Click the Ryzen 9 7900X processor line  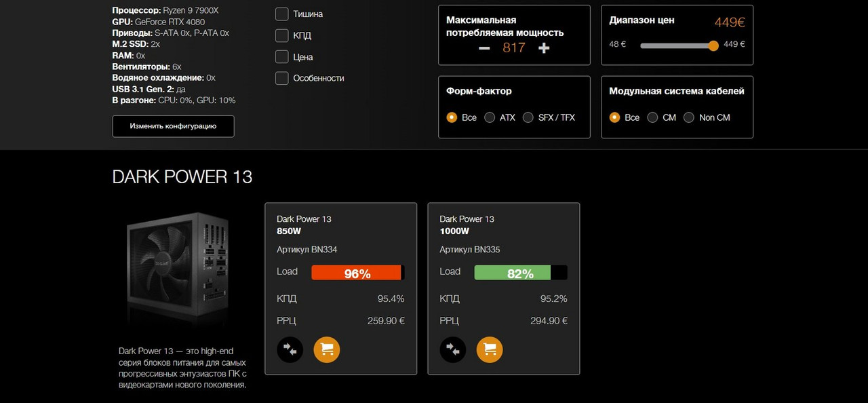(x=165, y=11)
